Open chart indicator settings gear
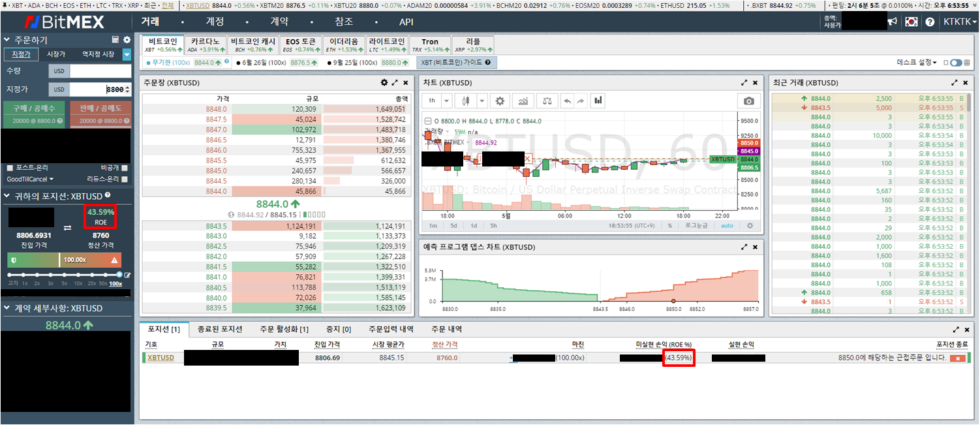 [x=500, y=101]
